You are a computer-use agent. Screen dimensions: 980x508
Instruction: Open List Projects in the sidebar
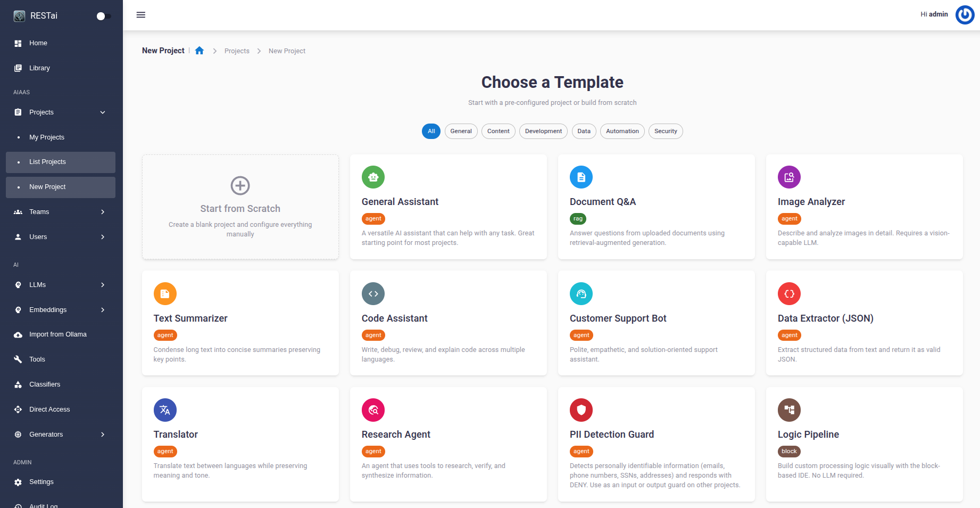(61, 162)
